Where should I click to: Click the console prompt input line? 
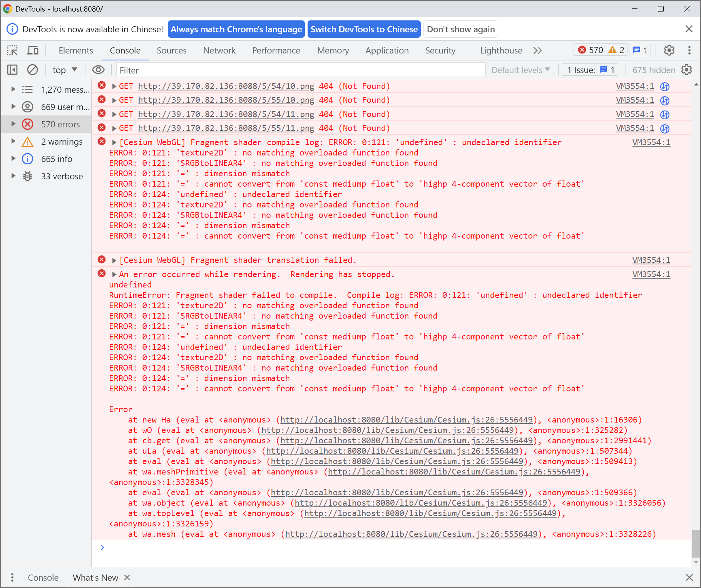coord(391,548)
